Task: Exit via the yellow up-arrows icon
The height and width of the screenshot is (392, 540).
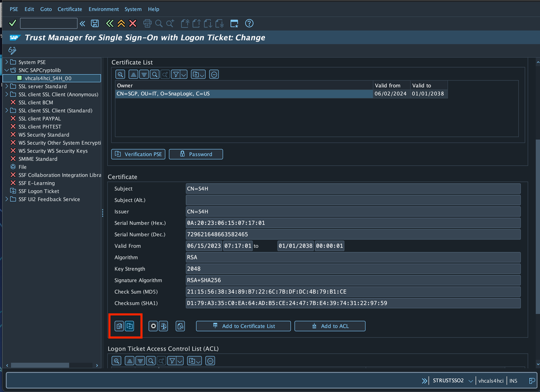Action: (121, 23)
